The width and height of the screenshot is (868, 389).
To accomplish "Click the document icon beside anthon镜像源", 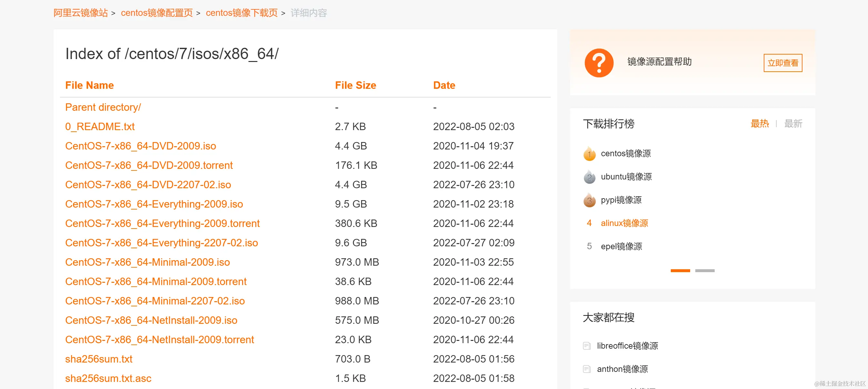I will 587,369.
